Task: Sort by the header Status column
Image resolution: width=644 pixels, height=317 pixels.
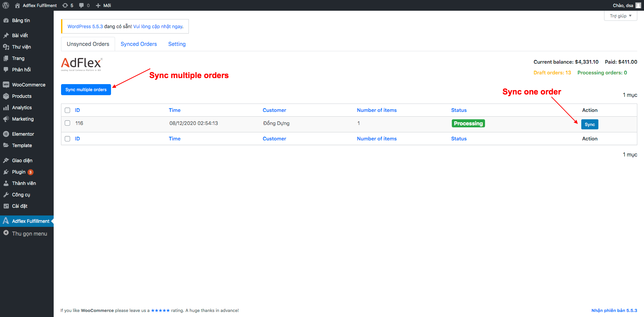Action: click(x=459, y=110)
